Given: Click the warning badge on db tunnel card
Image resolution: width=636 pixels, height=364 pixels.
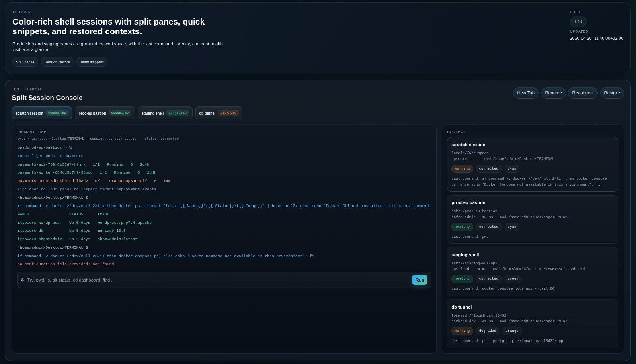Looking at the screenshot, I should click(x=462, y=331).
